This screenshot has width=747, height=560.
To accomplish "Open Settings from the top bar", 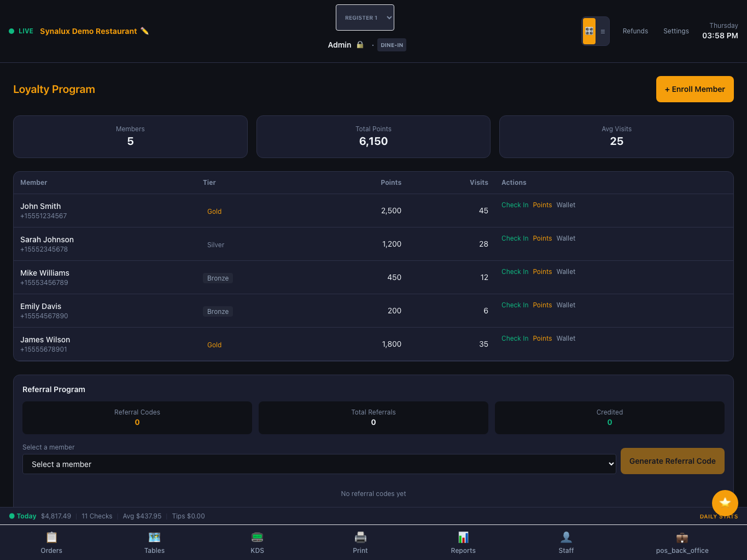I will pyautogui.click(x=676, y=31).
